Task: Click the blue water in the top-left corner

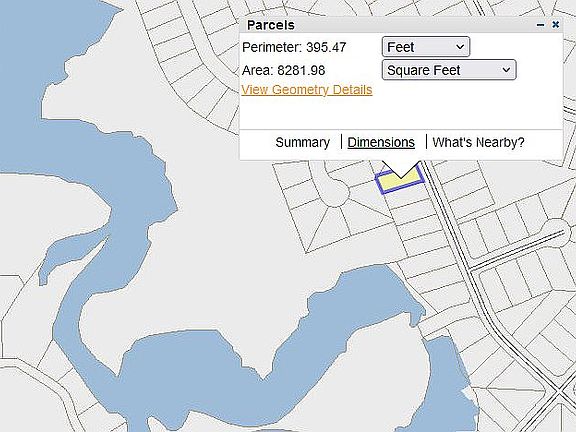Action: (x=44, y=37)
